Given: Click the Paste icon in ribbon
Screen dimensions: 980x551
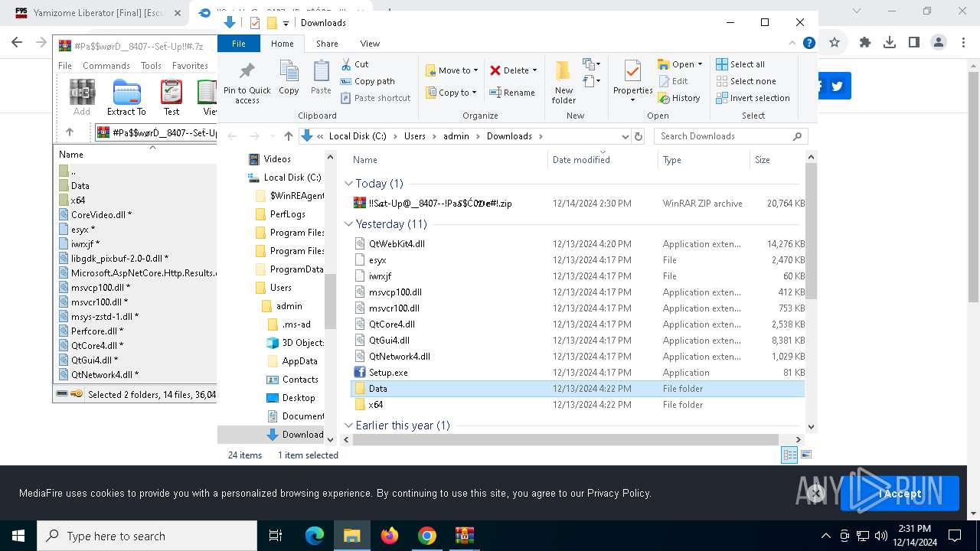Looking at the screenshot, I should tap(321, 77).
